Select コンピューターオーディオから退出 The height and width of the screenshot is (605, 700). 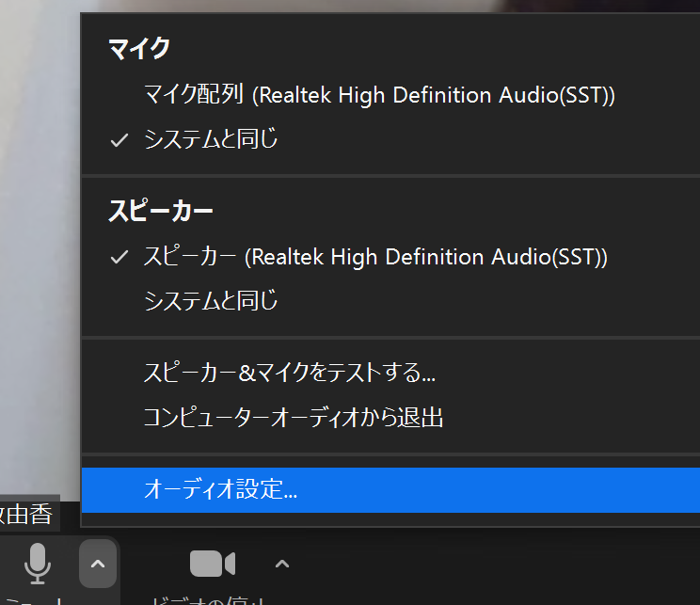tap(293, 417)
